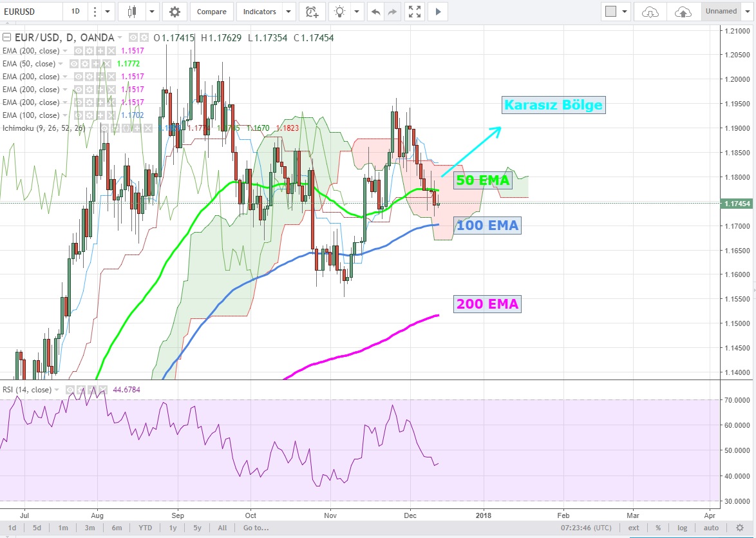Open chart properties gear in top toolbar
This screenshot has width=756, height=538.
[x=175, y=11]
